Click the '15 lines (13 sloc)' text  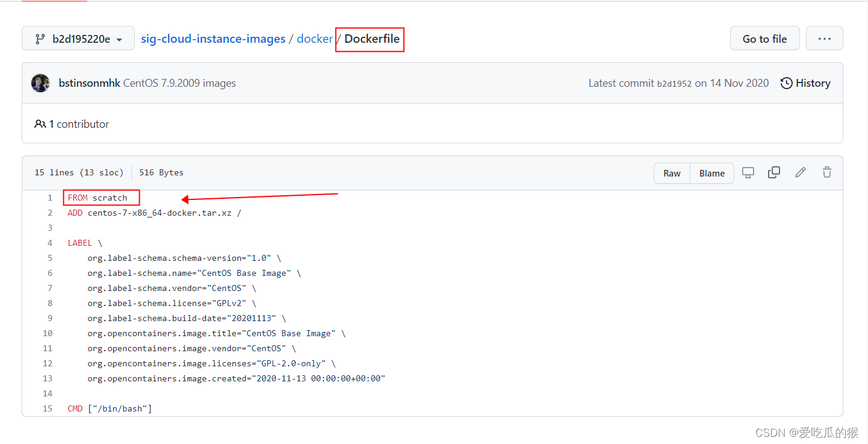point(79,172)
